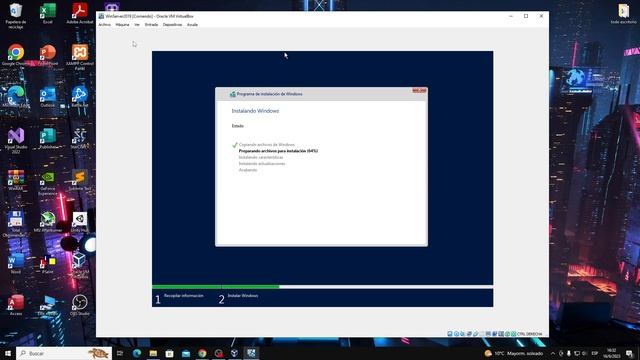640x360 pixels.
Task: Open the Microsoft Edge desktop shortcut
Action: (16, 97)
